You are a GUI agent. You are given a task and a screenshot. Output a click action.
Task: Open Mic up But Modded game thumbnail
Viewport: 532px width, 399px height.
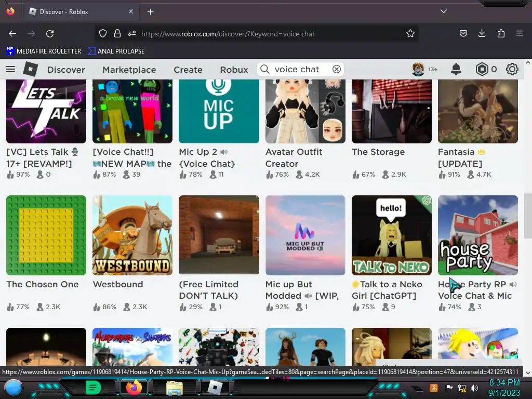click(305, 235)
